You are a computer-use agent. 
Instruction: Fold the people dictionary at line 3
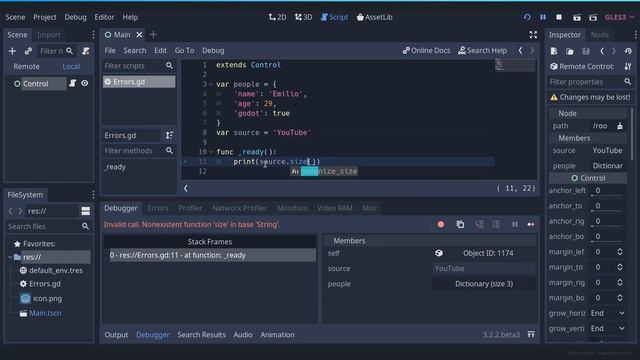(x=211, y=84)
